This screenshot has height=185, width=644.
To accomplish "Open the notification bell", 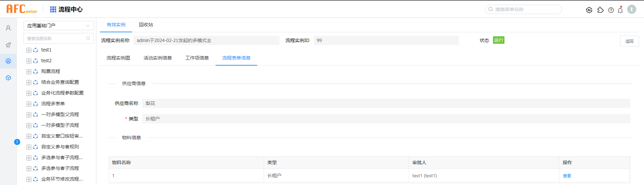I will pyautogui.click(x=620, y=10).
